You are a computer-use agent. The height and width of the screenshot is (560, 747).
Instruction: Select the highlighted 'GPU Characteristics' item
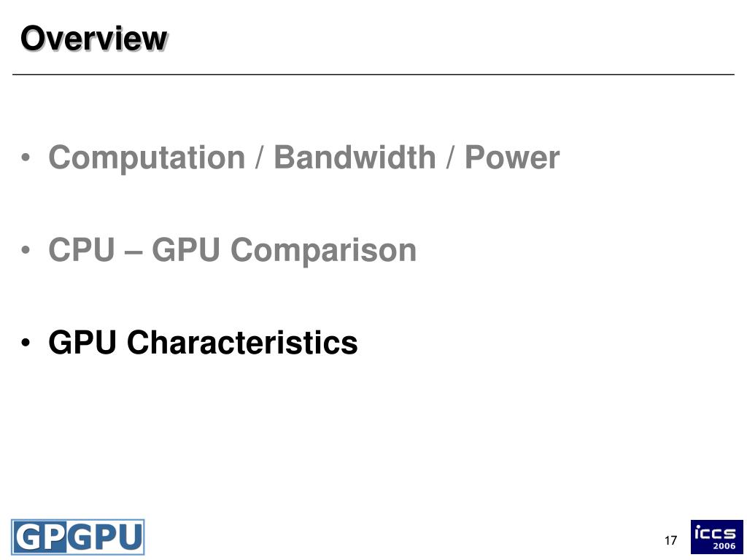203,342
